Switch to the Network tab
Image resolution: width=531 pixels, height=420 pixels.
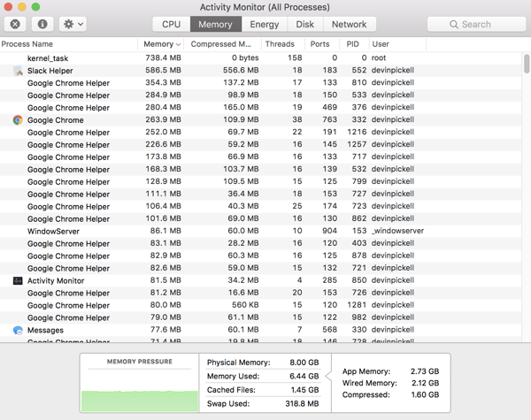click(350, 25)
